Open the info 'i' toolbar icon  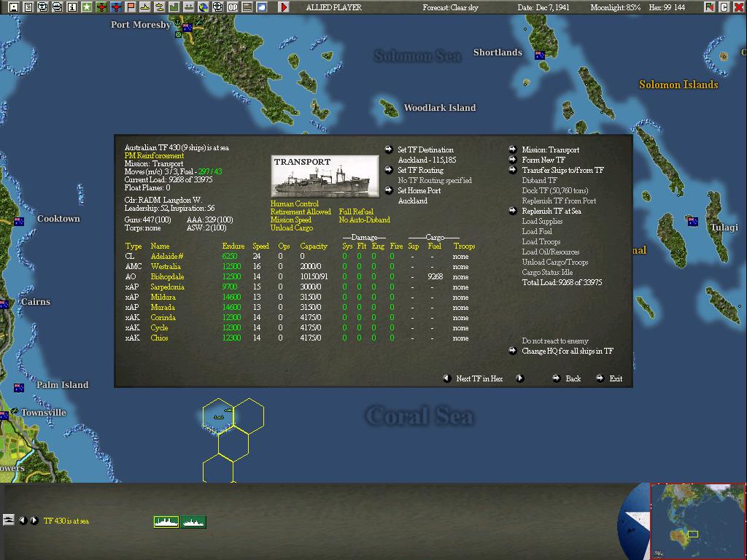click(x=72, y=7)
